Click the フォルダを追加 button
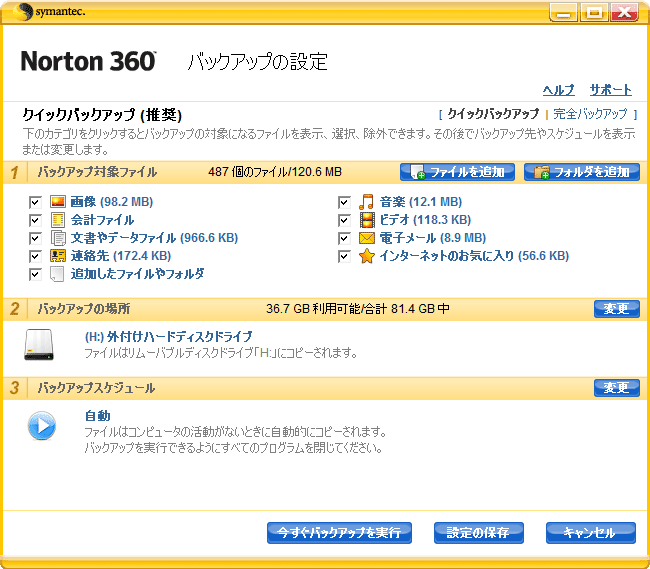The width and height of the screenshot is (650, 569). tap(582, 172)
